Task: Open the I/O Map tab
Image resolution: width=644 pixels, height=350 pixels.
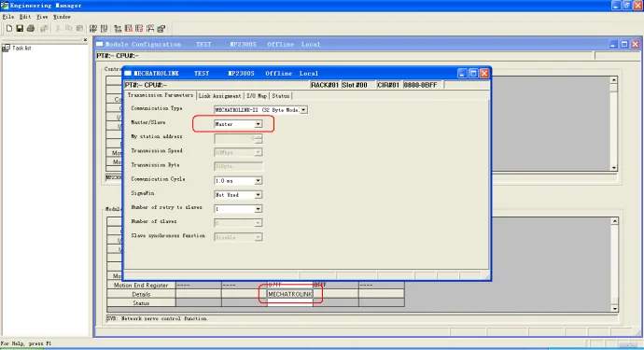Action: coord(257,96)
